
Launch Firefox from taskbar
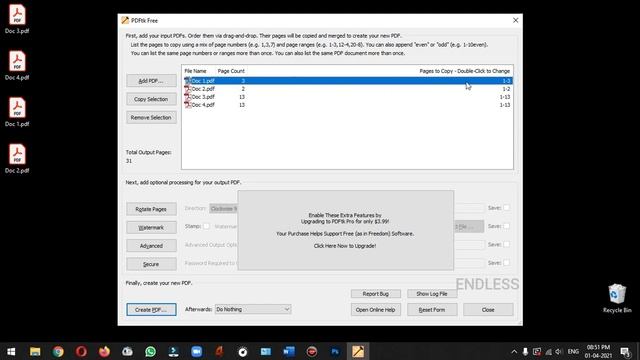click(104, 351)
